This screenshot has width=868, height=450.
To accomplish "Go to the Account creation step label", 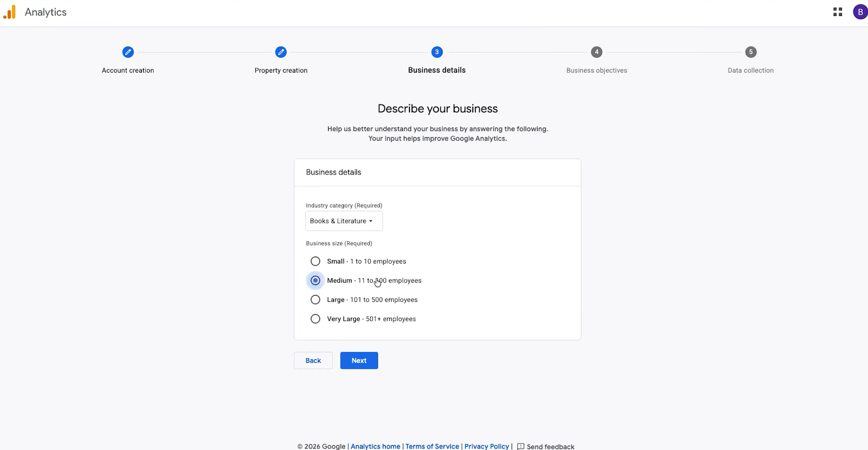I will [128, 70].
